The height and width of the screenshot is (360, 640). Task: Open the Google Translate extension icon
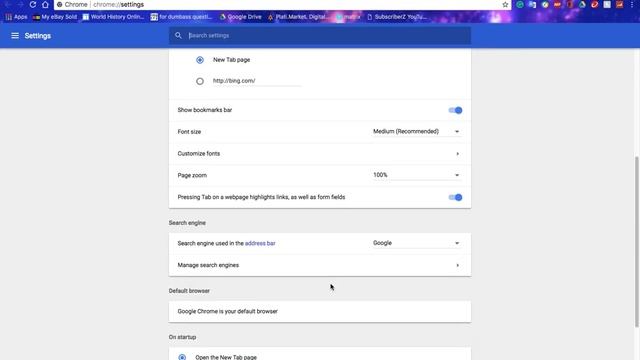point(532,4)
